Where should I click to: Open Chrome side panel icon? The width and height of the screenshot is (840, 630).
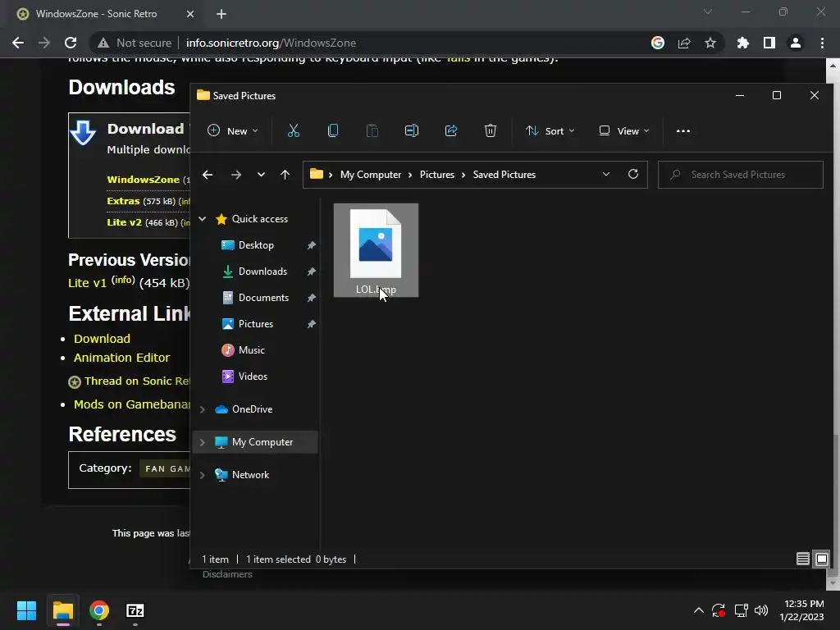coord(769,43)
